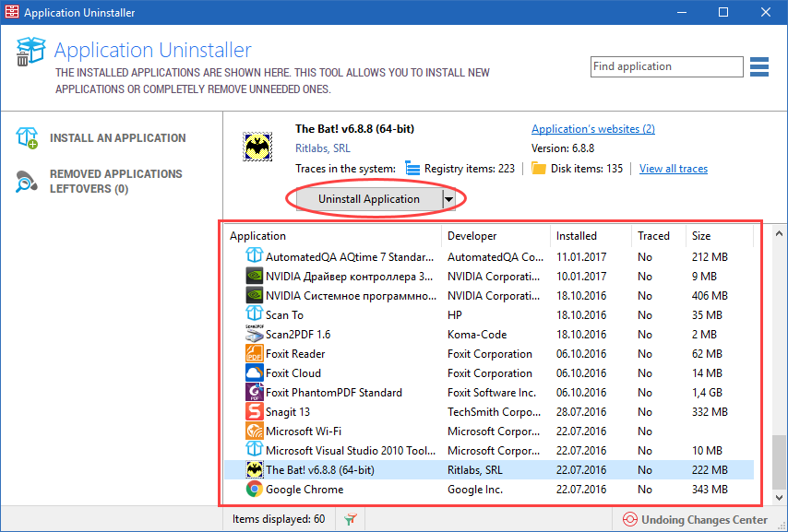The image size is (788, 532).
Task: Sort the list by the Installed column header
Action: click(x=577, y=236)
